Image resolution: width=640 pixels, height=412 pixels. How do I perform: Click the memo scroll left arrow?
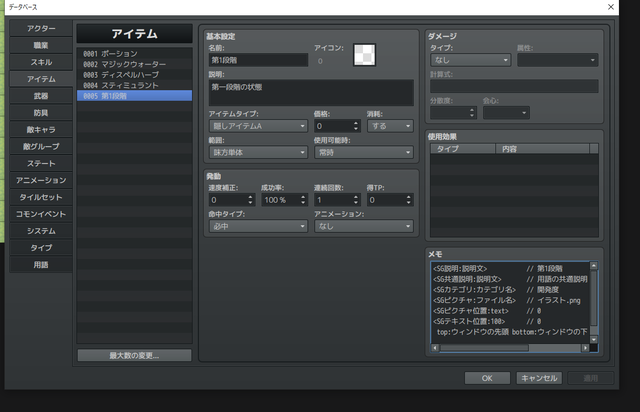tap(435, 348)
